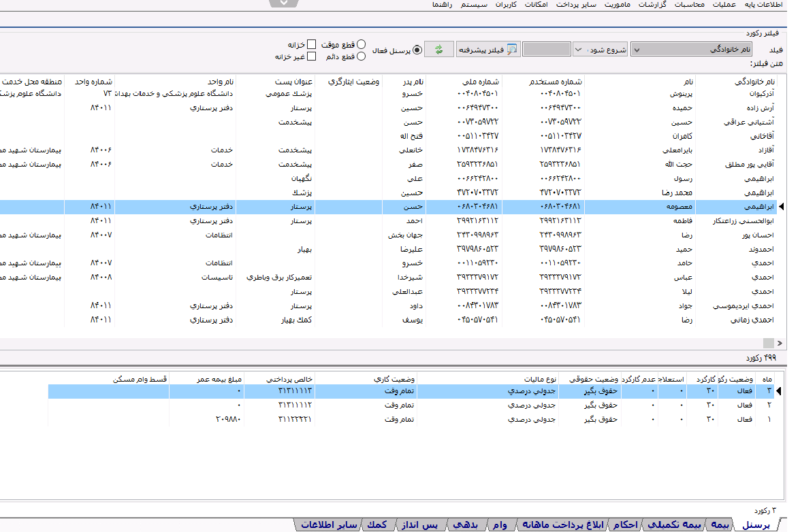Image resolution: width=800 pixels, height=532 pixels.
Task: Select the قطع دائم radio option
Action: point(362,56)
